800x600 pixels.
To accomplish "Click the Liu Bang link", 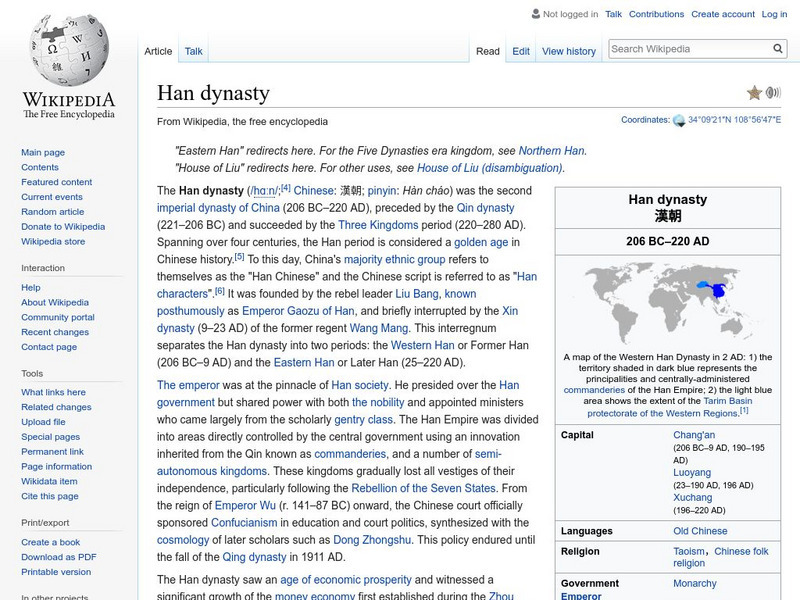I will pos(416,294).
